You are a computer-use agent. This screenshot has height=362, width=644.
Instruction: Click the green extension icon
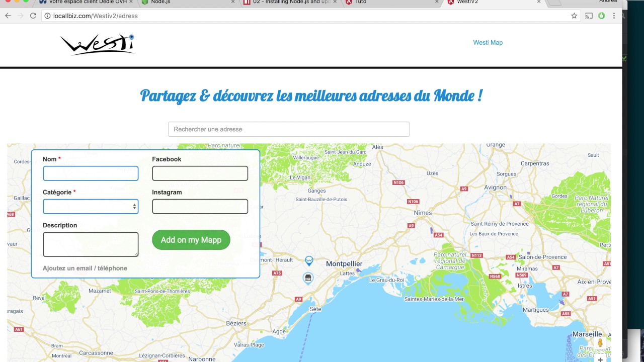(x=602, y=16)
